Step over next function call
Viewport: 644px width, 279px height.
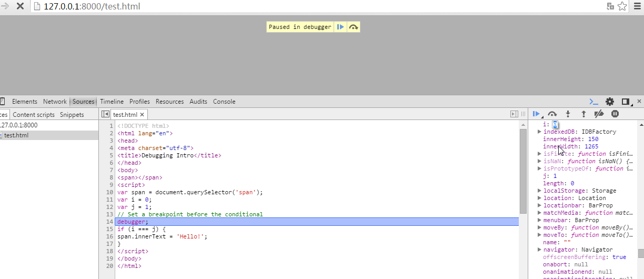click(552, 114)
